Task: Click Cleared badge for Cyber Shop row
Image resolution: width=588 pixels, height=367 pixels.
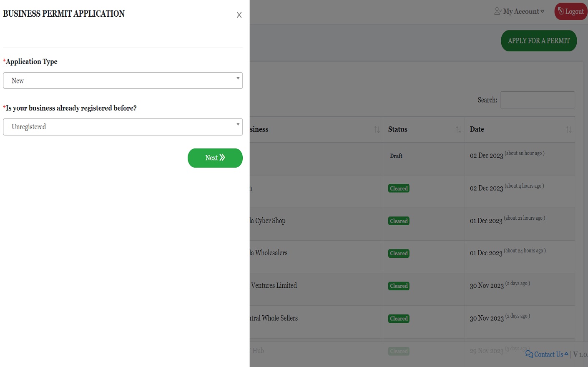Action: [399, 221]
